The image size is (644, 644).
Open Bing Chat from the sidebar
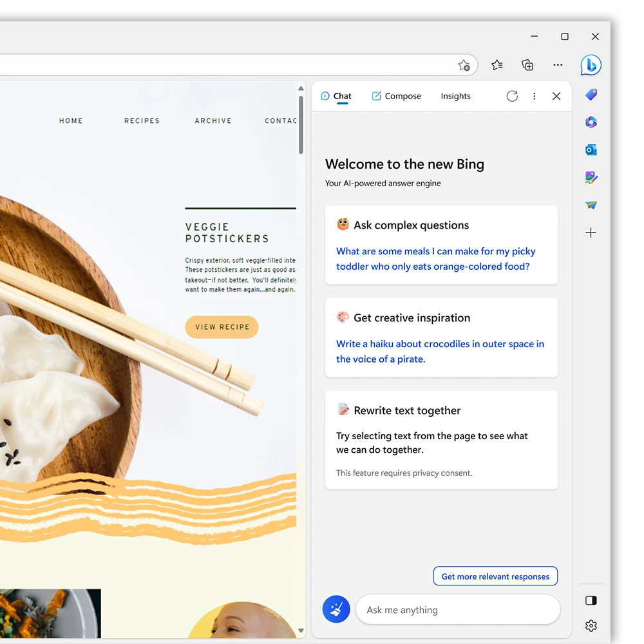pyautogui.click(x=591, y=64)
